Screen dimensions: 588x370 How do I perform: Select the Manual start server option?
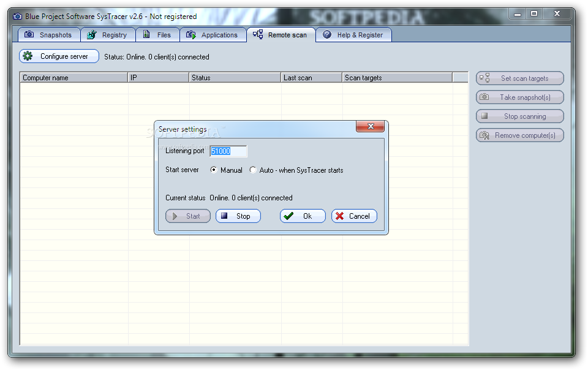click(227, 170)
